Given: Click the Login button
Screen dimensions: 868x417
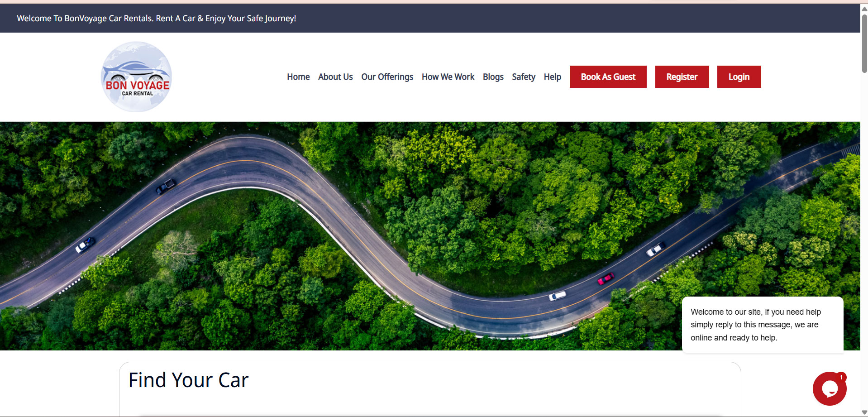Looking at the screenshot, I should [739, 77].
